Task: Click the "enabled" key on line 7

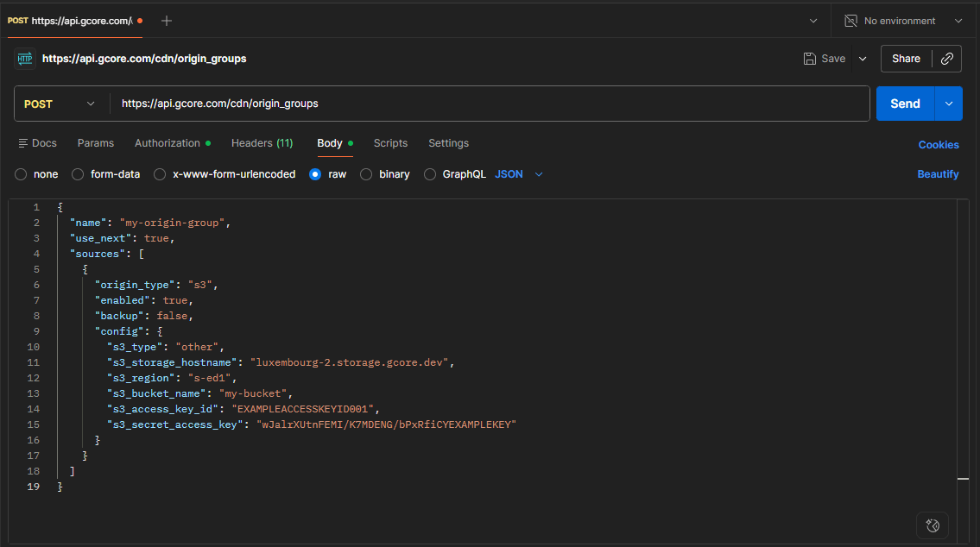Action: pos(123,300)
